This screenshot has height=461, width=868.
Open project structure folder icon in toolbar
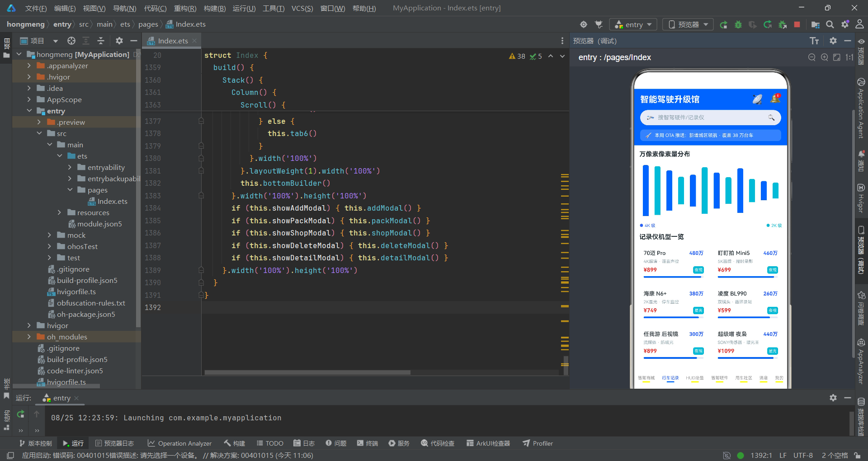(816, 24)
